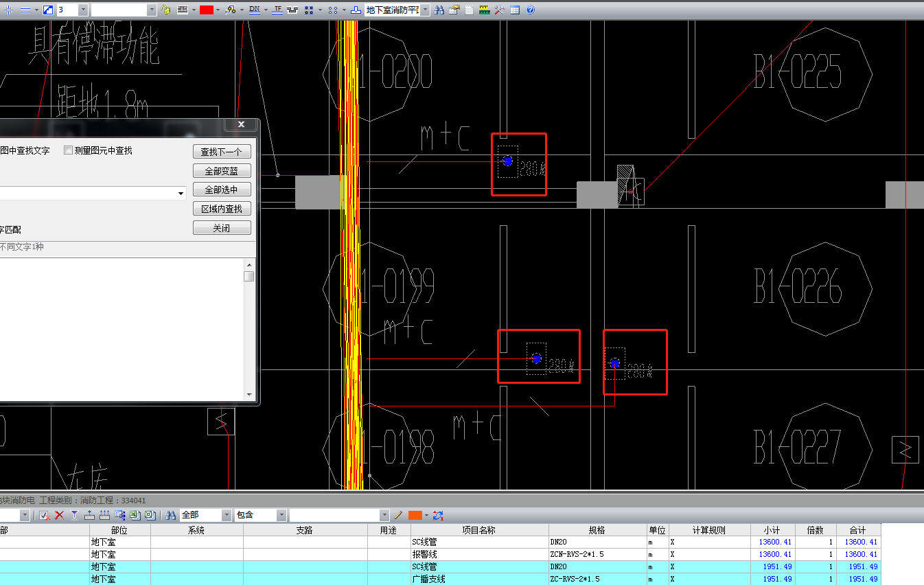Screen dimensions: 924x585
Task: Click the 广播支线 cell in table
Action: pos(479,579)
